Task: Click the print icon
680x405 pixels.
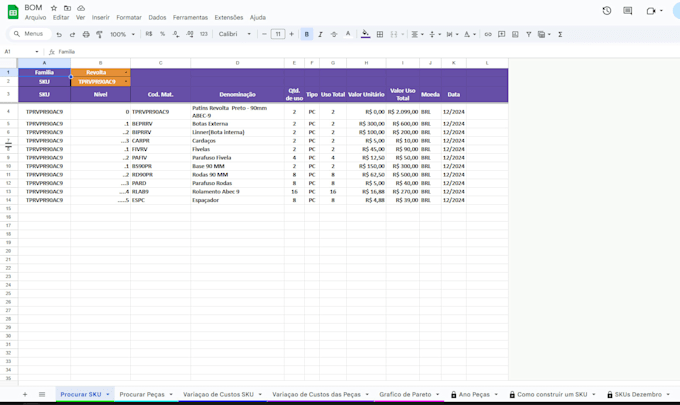Action: click(x=86, y=34)
